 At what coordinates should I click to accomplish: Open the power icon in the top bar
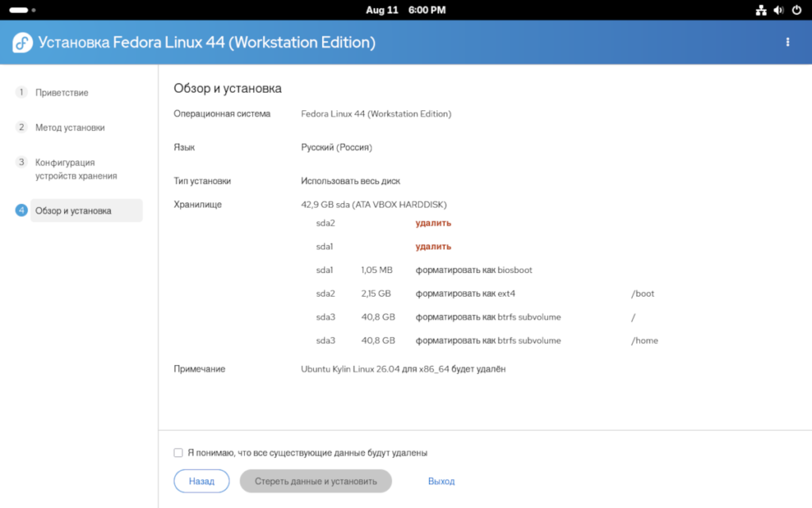pos(796,10)
